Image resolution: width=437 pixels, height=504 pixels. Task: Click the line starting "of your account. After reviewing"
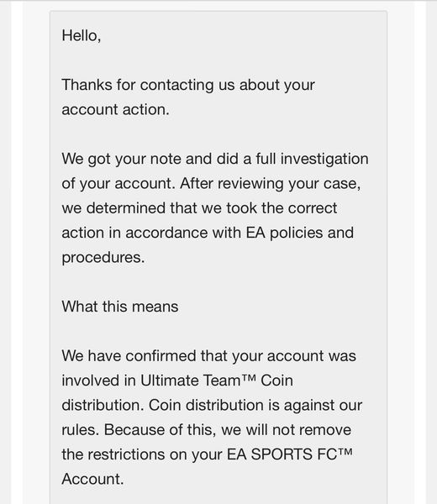[211, 184]
